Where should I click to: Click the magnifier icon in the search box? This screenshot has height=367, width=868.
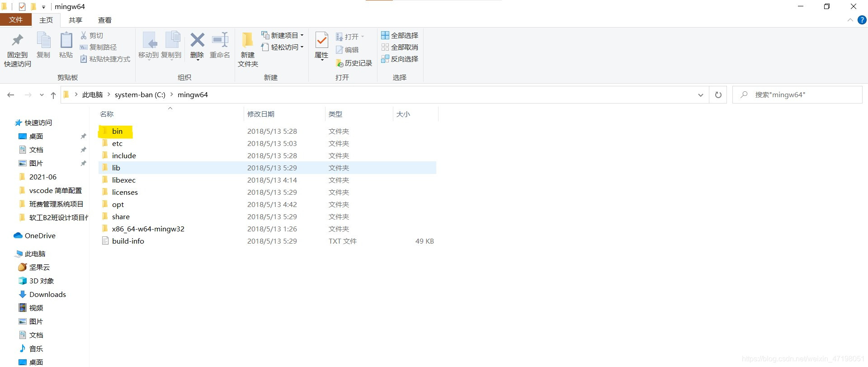pyautogui.click(x=744, y=94)
